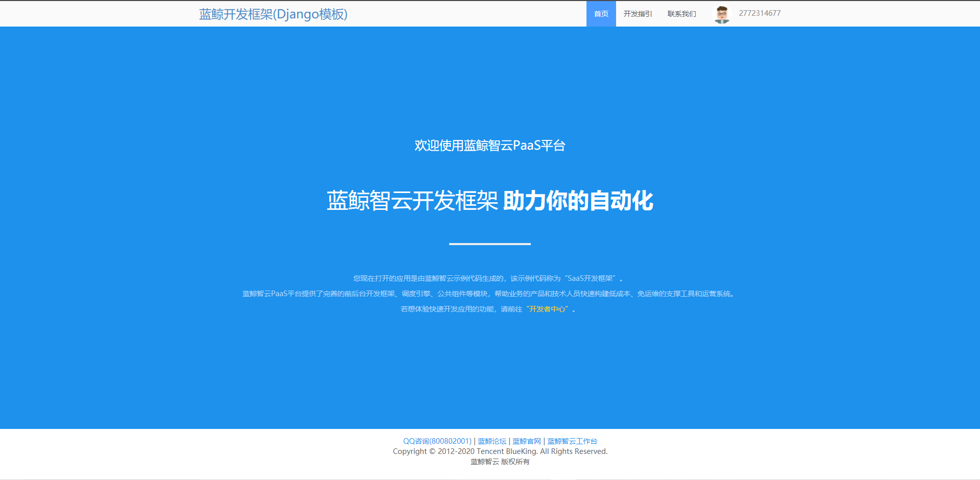Click the 欢迎使用蓝鲸智云PaaS平台 heading
Image resolution: width=980 pixels, height=480 pixels.
click(490, 146)
